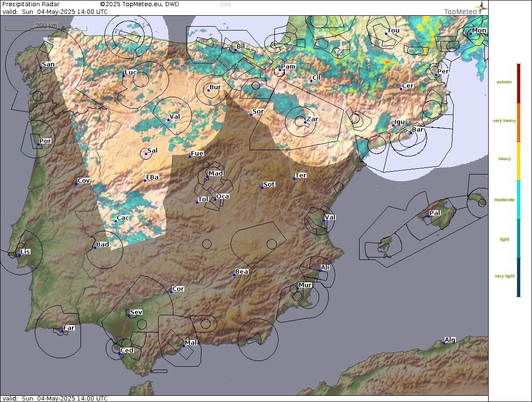Image resolution: width=532 pixels, height=402 pixels.
Task: Select the 'Cer' city label
Action: tap(408, 86)
